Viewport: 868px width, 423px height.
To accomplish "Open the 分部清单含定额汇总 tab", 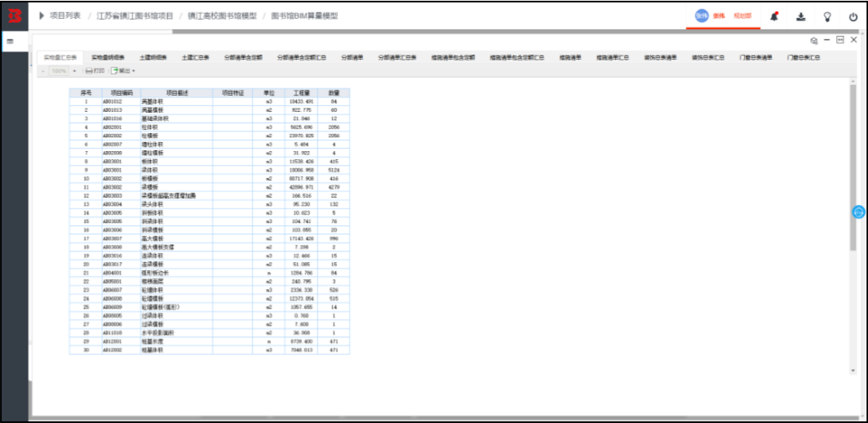I will (x=302, y=57).
